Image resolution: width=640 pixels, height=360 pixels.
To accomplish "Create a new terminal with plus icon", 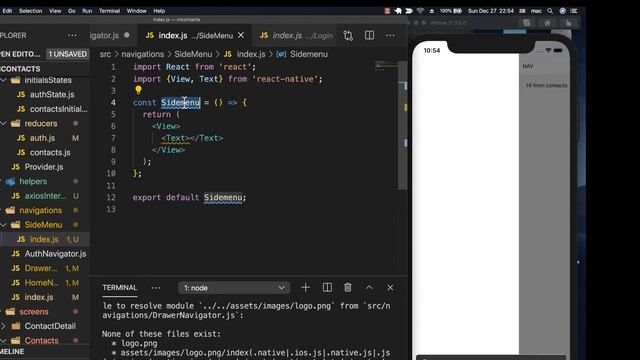I will pos(305,288).
